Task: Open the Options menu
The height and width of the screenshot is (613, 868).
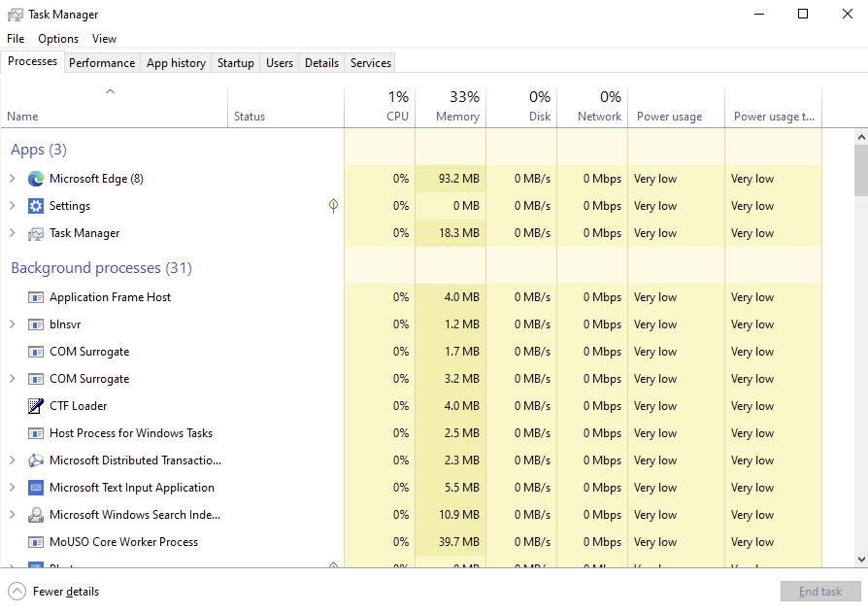Action: pos(58,39)
